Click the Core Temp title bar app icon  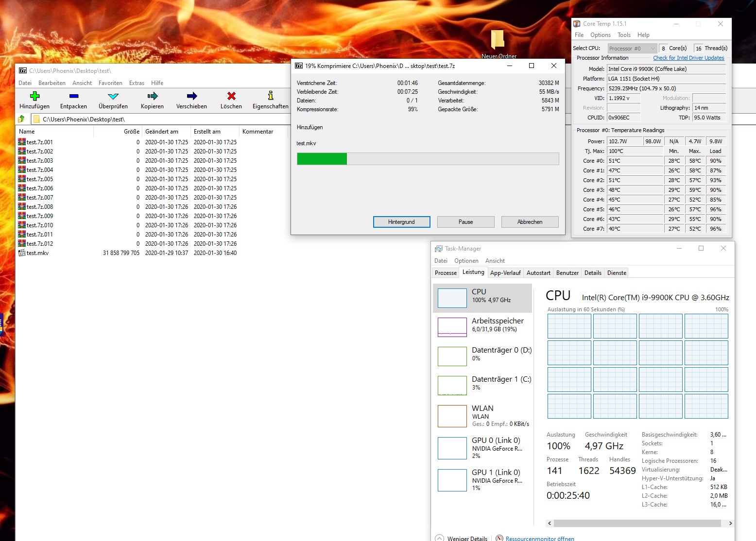[577, 23]
